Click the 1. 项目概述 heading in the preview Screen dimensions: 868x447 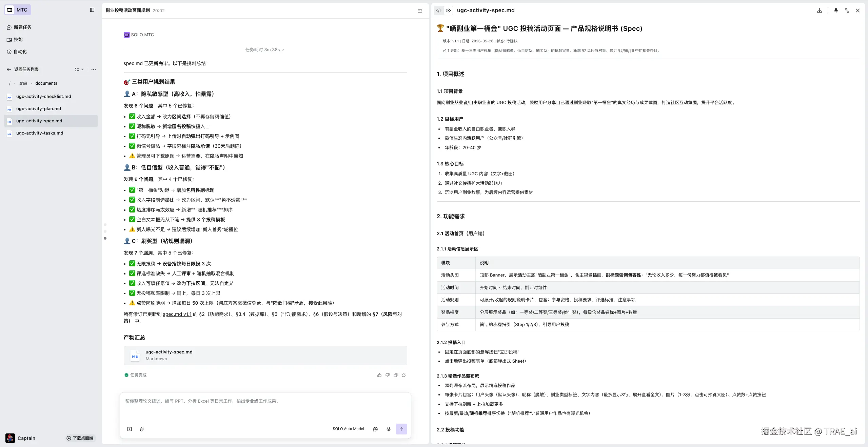point(450,74)
